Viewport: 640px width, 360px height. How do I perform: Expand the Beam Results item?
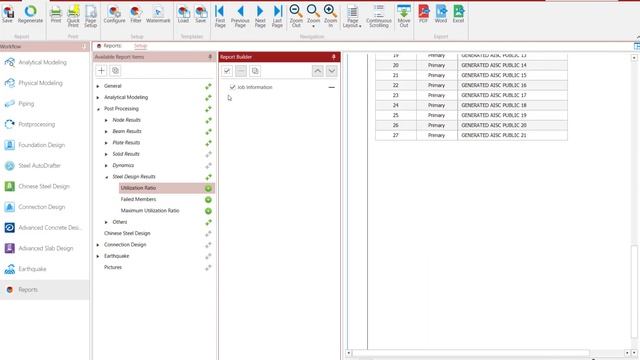pyautogui.click(x=106, y=131)
